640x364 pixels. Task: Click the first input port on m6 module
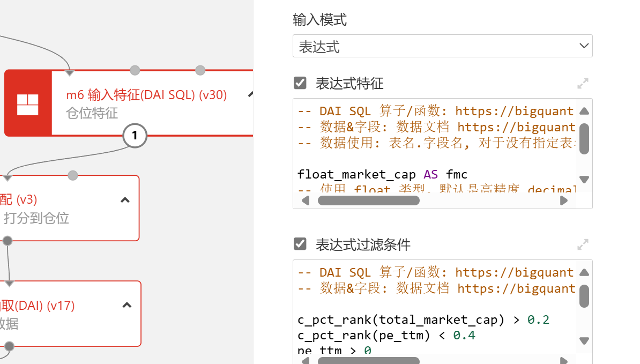coord(70,72)
